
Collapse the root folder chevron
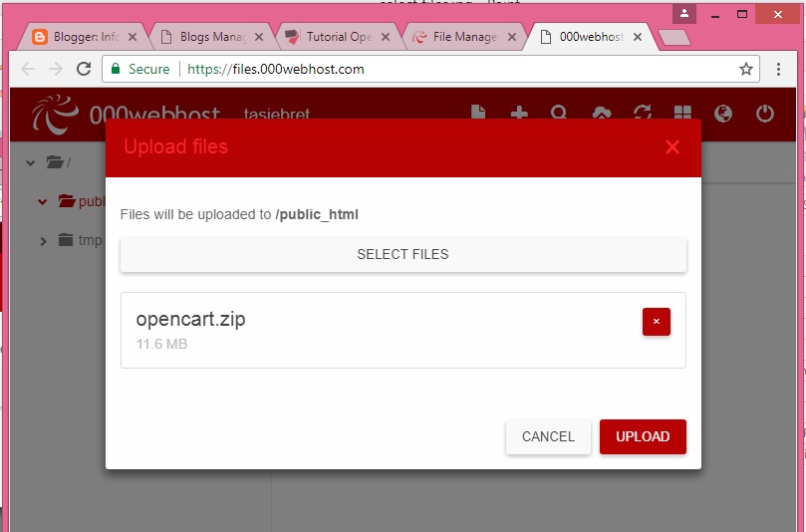point(30,163)
